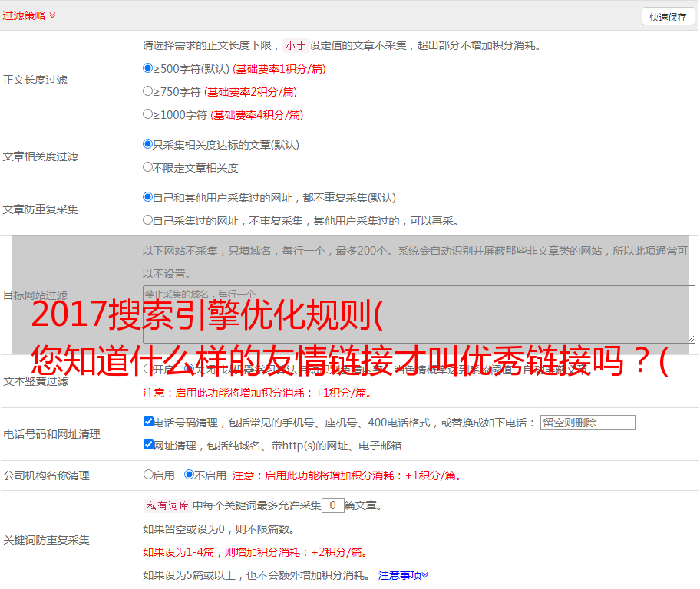Click the 私有词库 tag label

coord(167,505)
